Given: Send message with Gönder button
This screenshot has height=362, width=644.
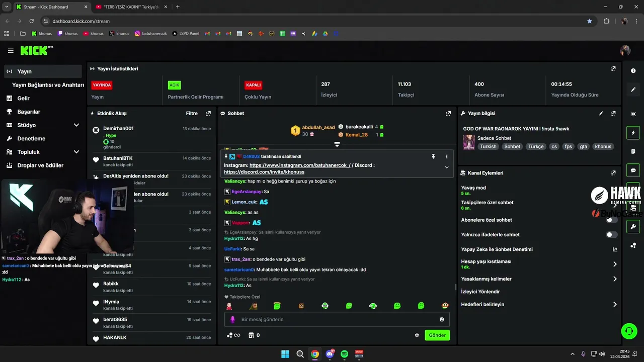Looking at the screenshot, I should pyautogui.click(x=437, y=335).
